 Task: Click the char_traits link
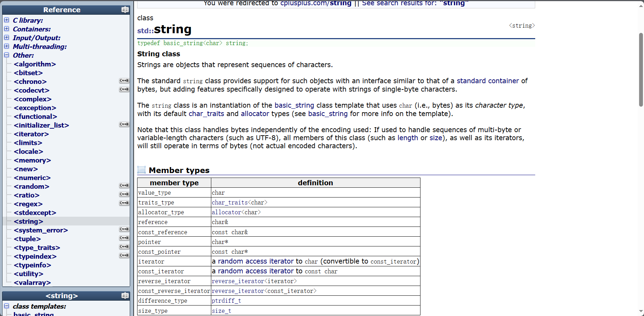tap(206, 114)
